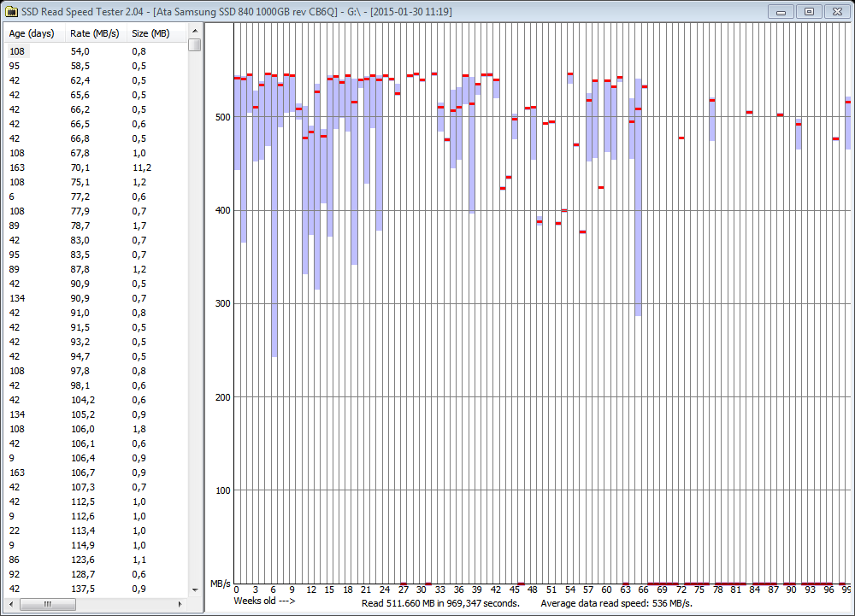
Task: Click the 'Weeks old --->' axis label
Action: pos(264,601)
